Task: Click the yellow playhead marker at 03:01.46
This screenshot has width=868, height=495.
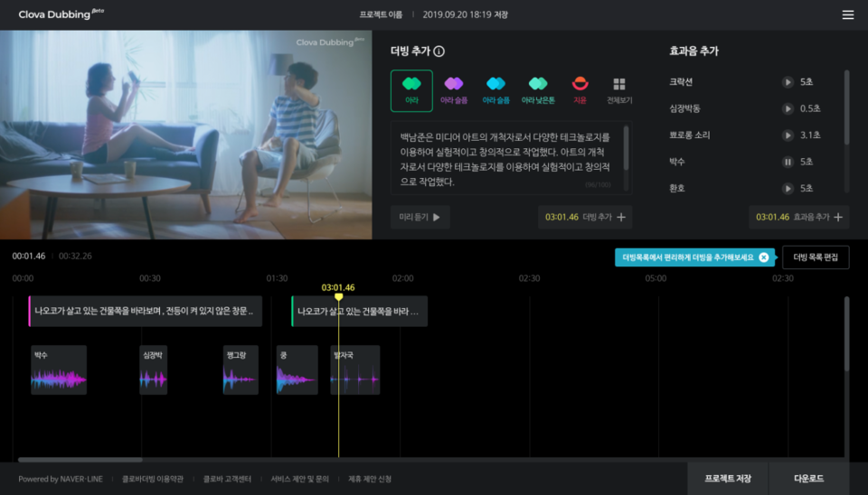Action: (338, 296)
